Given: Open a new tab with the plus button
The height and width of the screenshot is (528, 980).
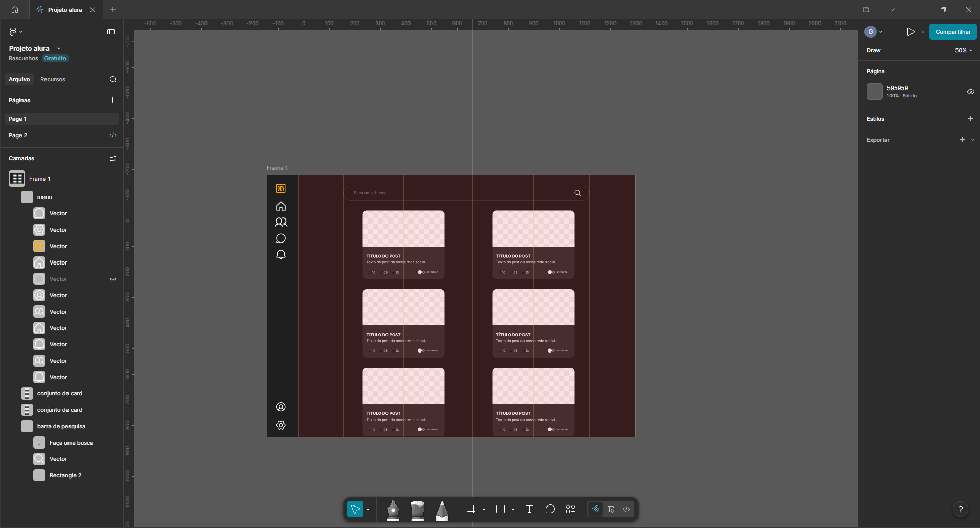Looking at the screenshot, I should click(x=113, y=10).
